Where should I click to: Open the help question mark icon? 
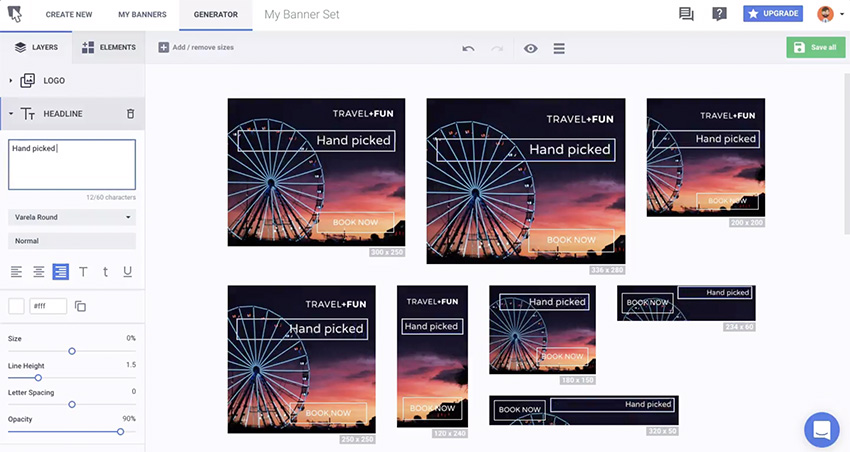tap(719, 14)
